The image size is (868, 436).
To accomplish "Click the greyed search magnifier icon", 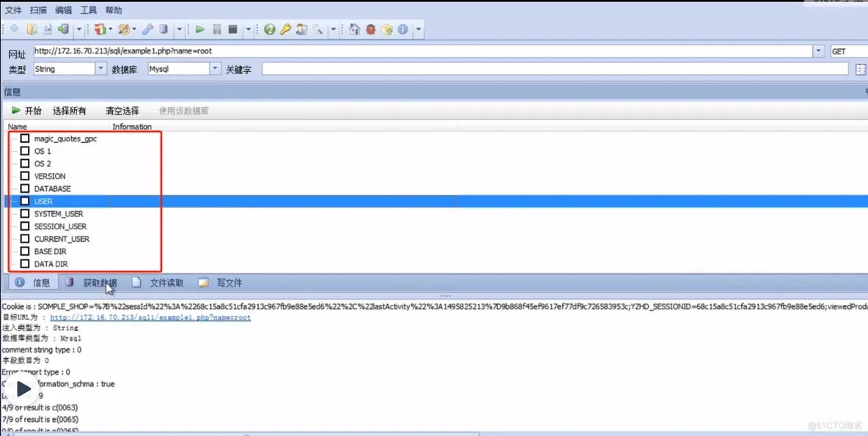I will click(317, 29).
